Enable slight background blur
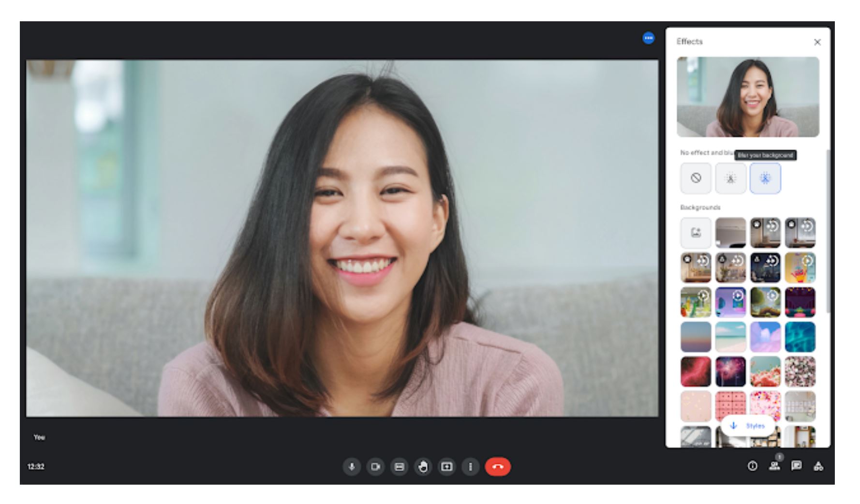 [730, 178]
